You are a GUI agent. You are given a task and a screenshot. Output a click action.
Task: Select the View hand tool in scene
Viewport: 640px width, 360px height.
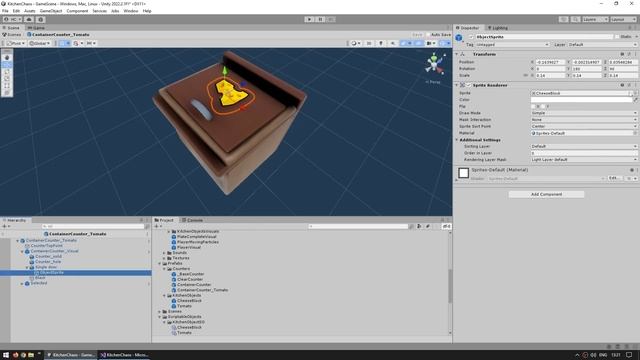pos(7,58)
